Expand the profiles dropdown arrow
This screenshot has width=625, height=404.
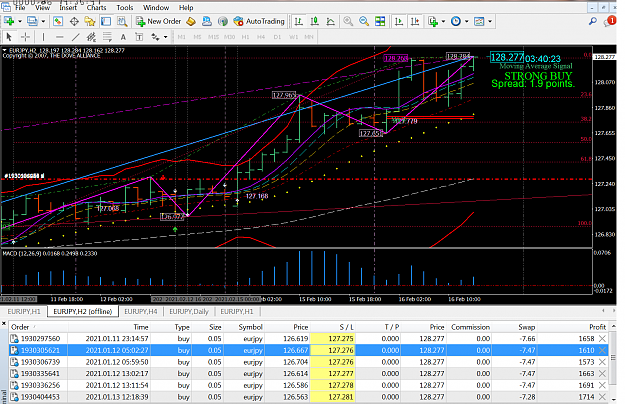(43, 21)
